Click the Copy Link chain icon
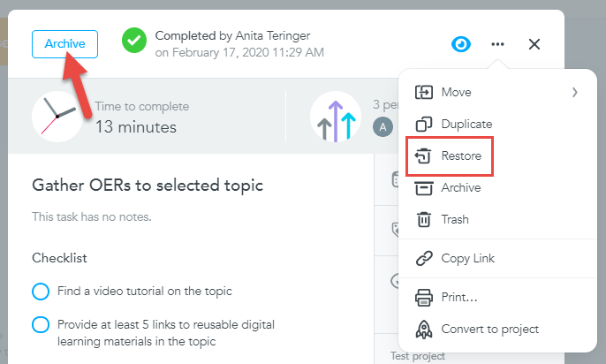This screenshot has height=364, width=606. 424,259
